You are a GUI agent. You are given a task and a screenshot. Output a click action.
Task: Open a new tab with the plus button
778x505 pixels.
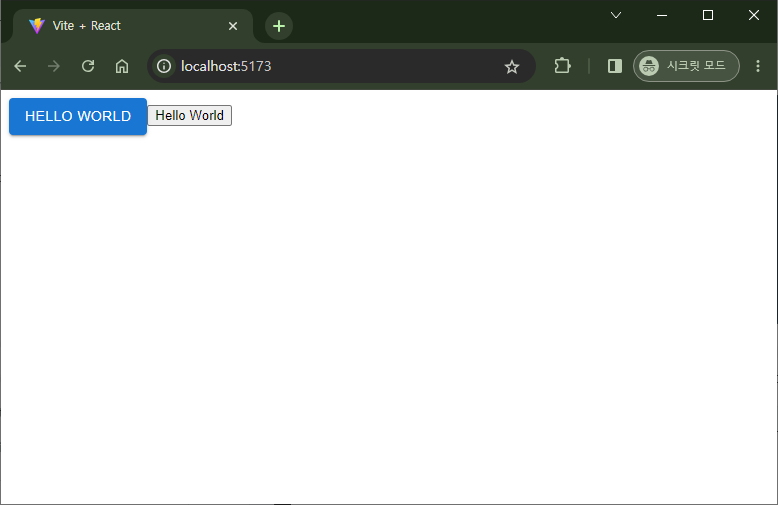point(279,26)
